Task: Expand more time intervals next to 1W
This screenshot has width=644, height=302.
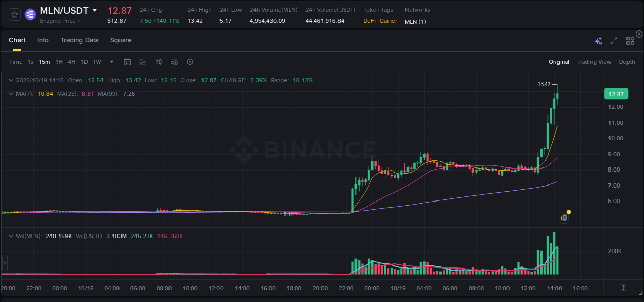Action: tap(111, 61)
